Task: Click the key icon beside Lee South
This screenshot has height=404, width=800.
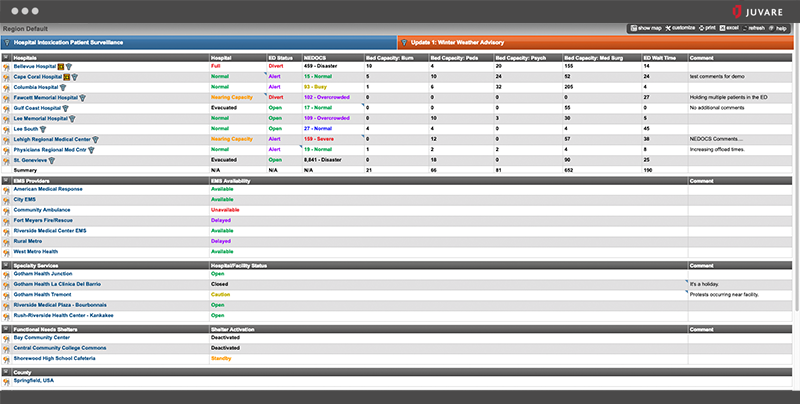Action: point(6,130)
